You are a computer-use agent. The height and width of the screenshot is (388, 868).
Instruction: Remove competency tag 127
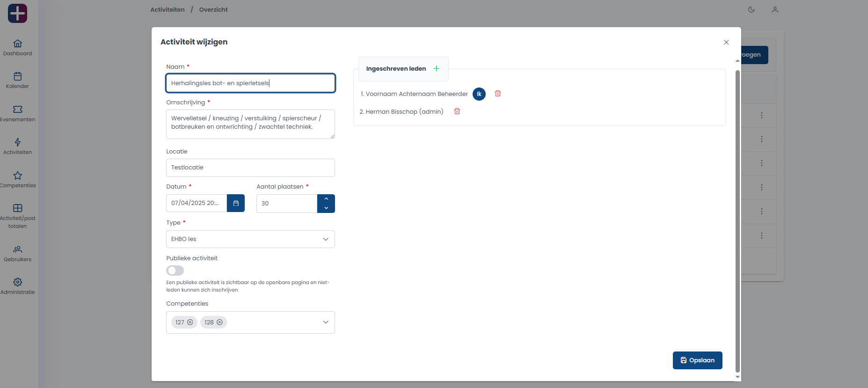click(190, 322)
